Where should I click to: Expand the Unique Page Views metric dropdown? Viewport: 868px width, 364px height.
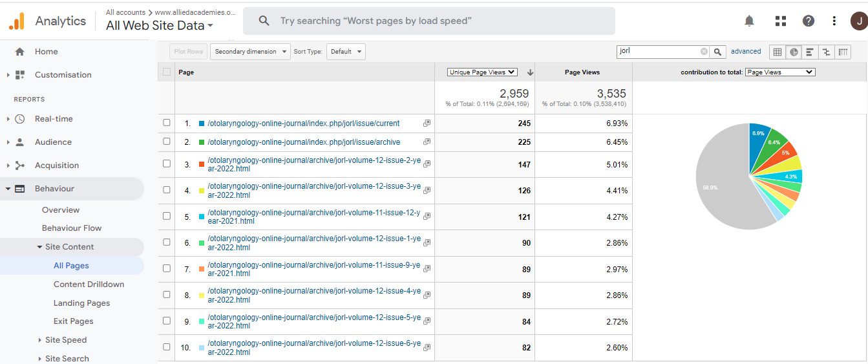point(482,72)
